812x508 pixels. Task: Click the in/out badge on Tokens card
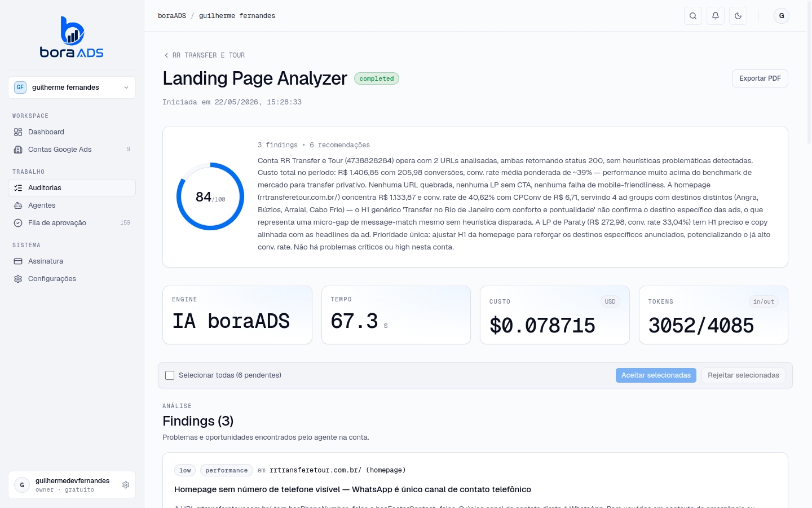764,301
